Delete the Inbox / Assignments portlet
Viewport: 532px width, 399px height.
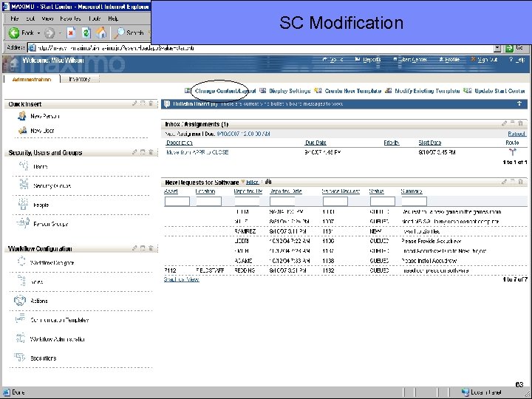click(x=520, y=123)
